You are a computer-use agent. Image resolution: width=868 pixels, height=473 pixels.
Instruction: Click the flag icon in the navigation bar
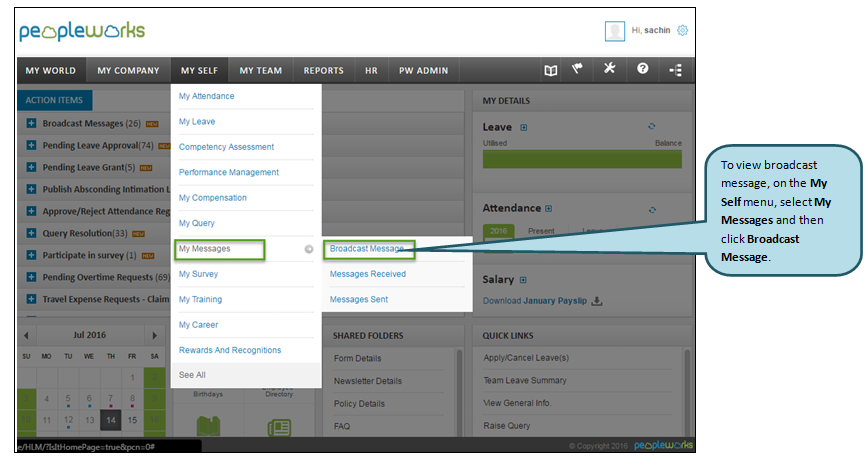pyautogui.click(x=577, y=69)
